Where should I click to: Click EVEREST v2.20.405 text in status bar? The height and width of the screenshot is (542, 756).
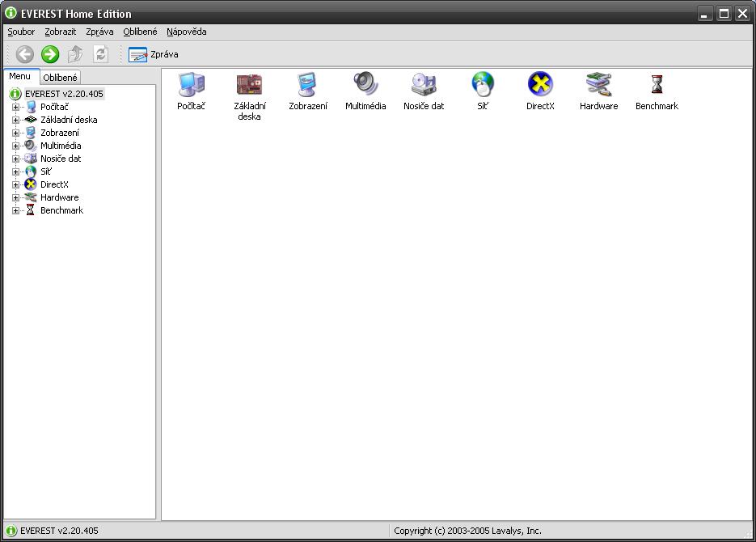pos(59,531)
